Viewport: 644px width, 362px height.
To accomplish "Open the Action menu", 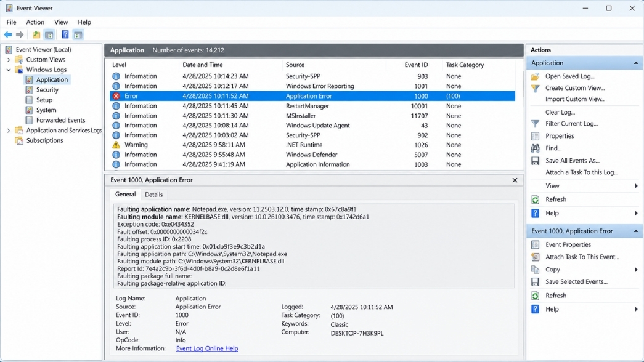I will click(35, 22).
